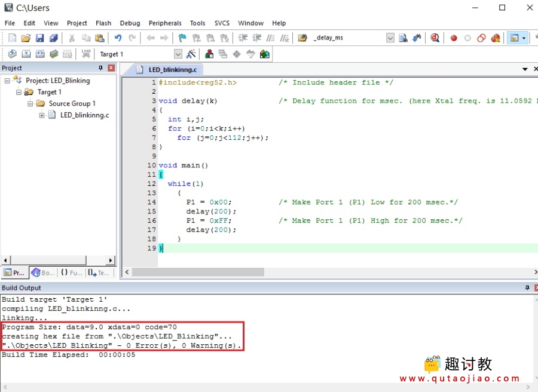Expand the LED_blinkinng.c file node
Image resolution: width=538 pixels, height=392 pixels.
click(41, 115)
